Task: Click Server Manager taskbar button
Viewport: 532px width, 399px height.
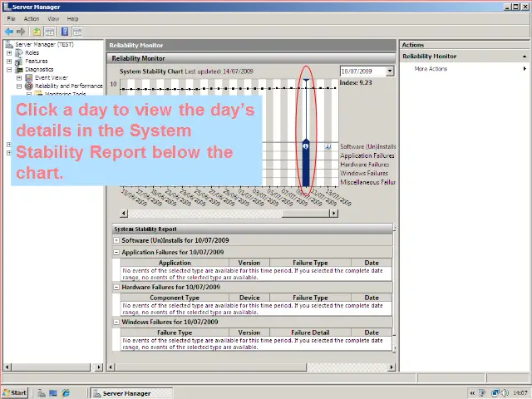Action: (x=131, y=393)
